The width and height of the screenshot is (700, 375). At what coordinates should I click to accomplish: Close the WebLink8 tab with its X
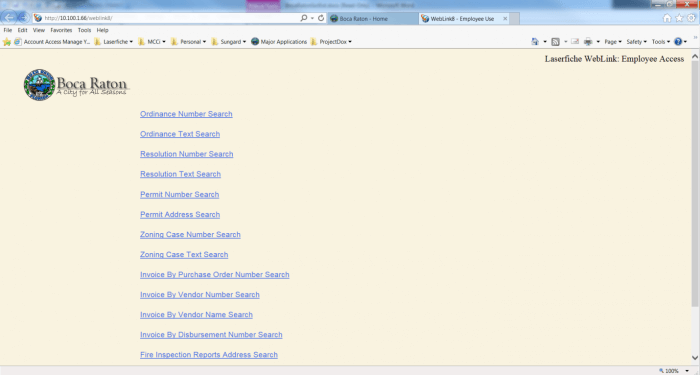[x=505, y=19]
